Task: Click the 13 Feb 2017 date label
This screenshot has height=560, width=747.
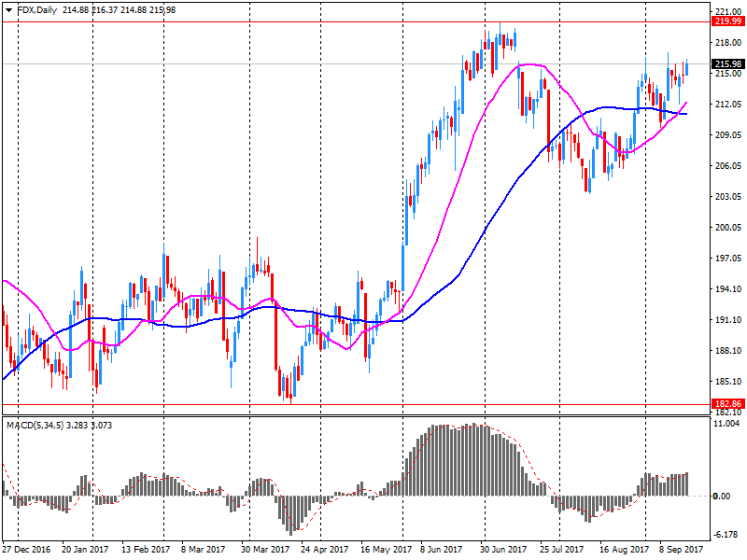Action: coord(146,549)
